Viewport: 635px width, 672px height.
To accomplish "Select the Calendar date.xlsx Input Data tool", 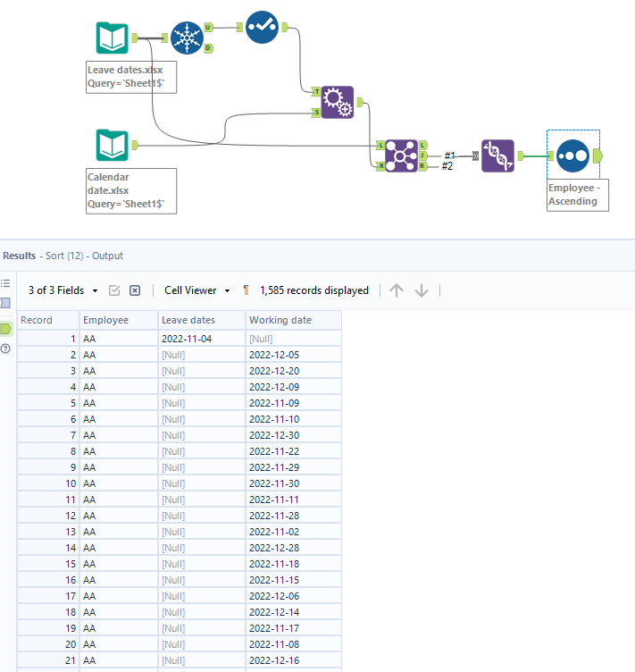I will [x=112, y=145].
